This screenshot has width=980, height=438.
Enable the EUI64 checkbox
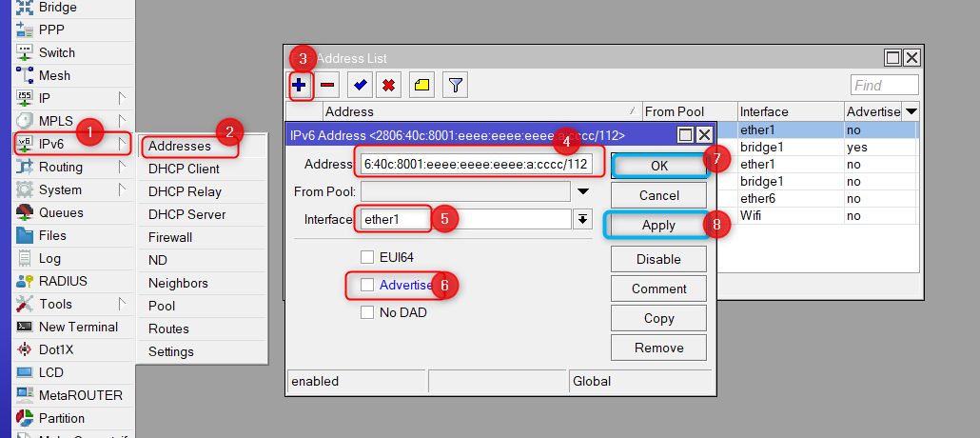click(x=367, y=257)
